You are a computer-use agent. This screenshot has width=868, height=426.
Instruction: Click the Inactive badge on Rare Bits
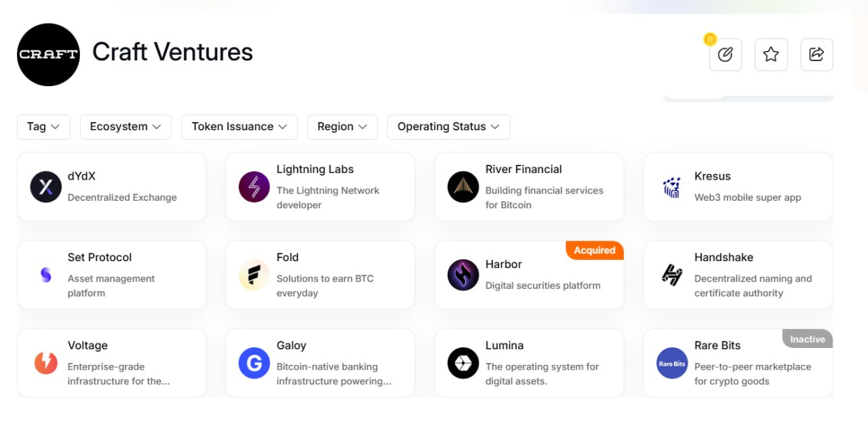pyautogui.click(x=807, y=339)
